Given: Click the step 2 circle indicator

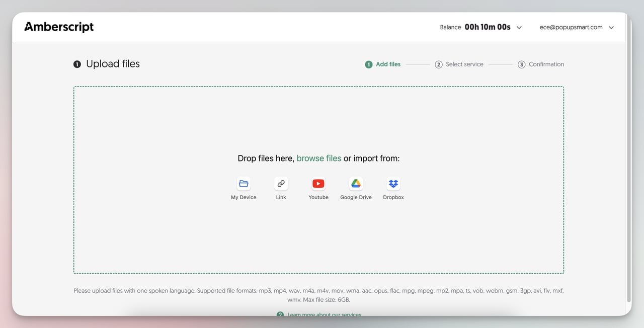Looking at the screenshot, I should pyautogui.click(x=438, y=64).
